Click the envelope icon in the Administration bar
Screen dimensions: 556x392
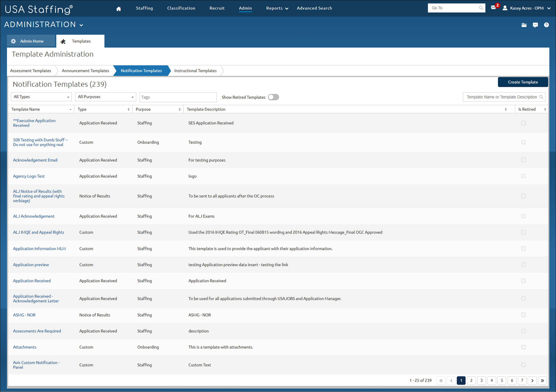[x=524, y=25]
